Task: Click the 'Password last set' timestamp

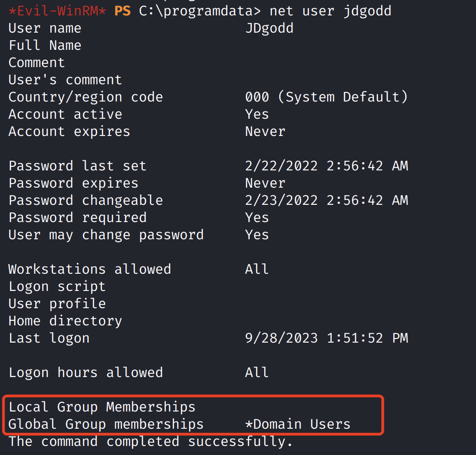Action: 326,166
